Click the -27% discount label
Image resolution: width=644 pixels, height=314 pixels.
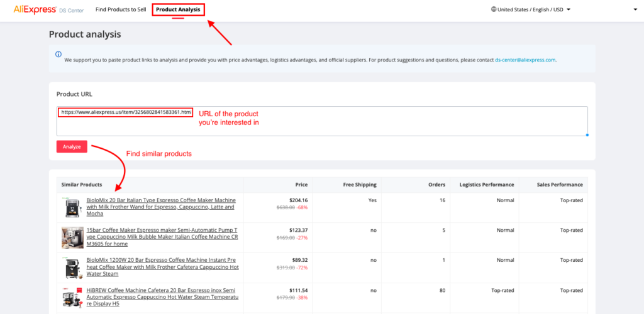(303, 238)
